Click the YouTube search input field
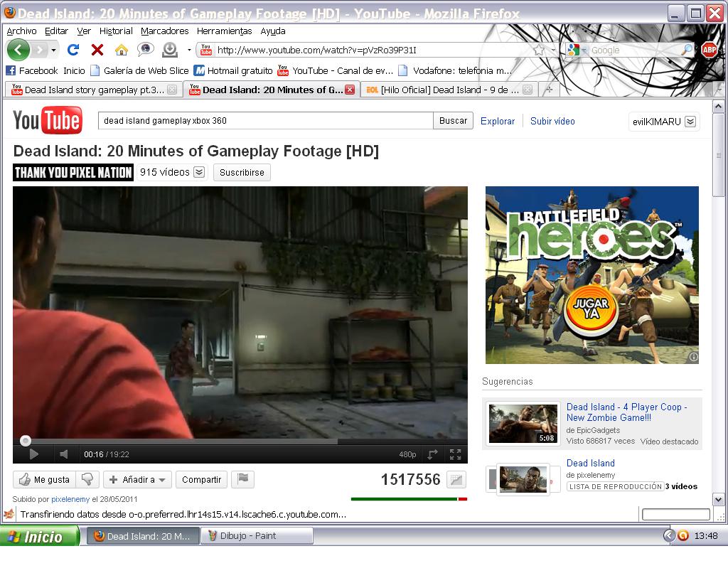728x583 pixels. click(x=266, y=121)
